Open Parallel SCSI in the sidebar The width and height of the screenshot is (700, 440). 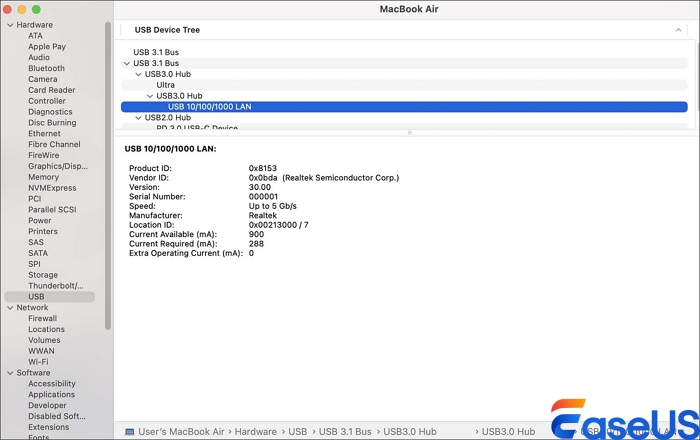click(52, 210)
